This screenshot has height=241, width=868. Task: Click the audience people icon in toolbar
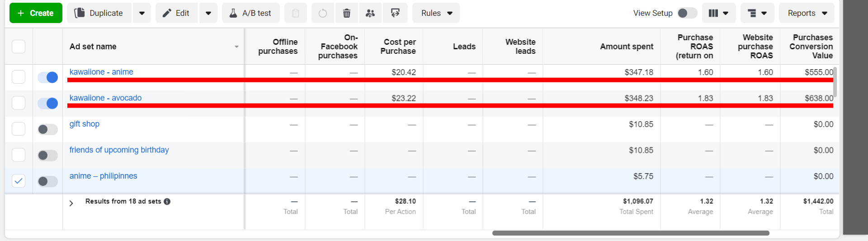[370, 13]
